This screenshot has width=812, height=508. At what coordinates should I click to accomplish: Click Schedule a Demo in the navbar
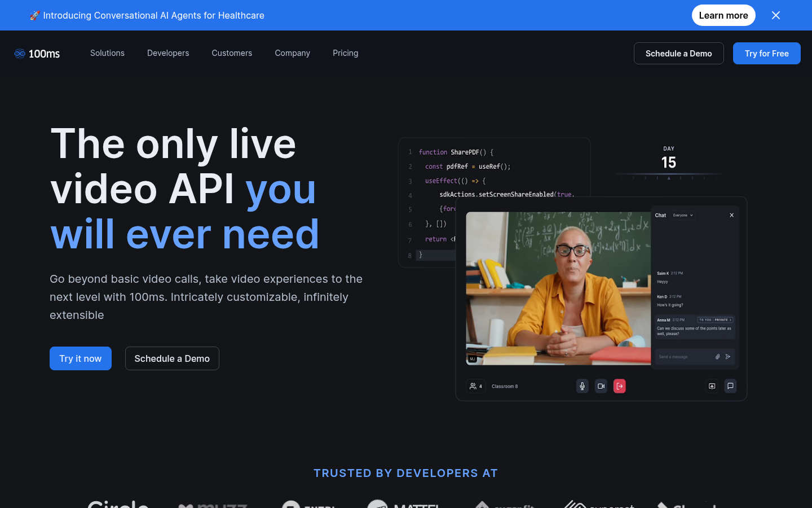tap(678, 54)
